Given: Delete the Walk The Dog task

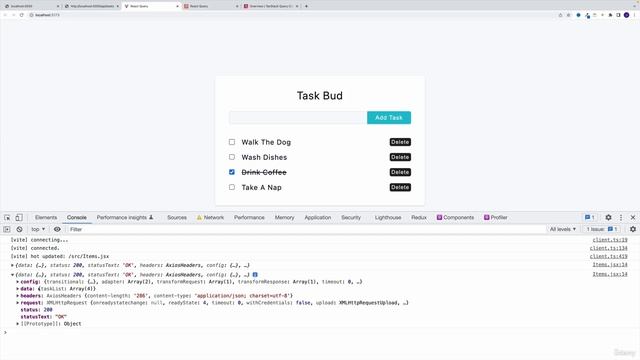Looking at the screenshot, I should [x=400, y=142].
